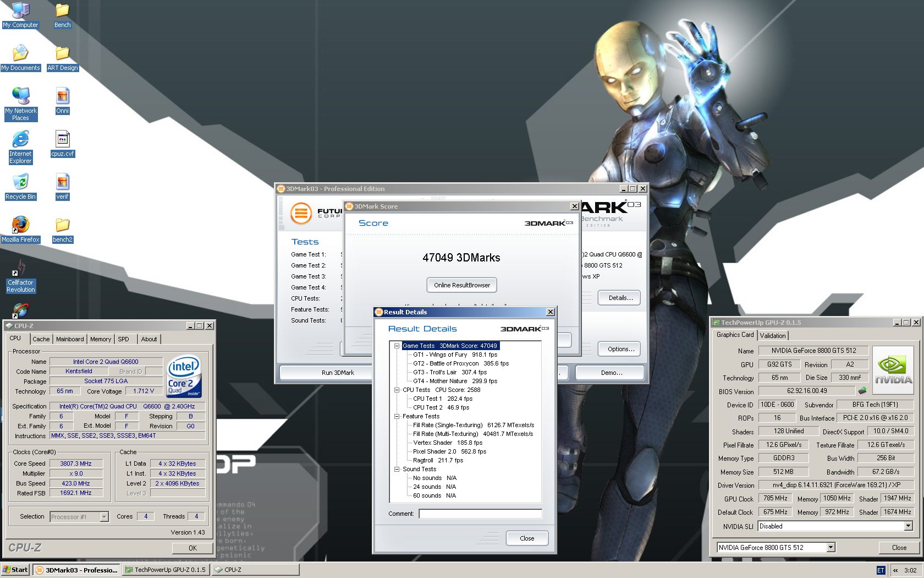
Task: Click Run 3DMark button
Action: (338, 373)
